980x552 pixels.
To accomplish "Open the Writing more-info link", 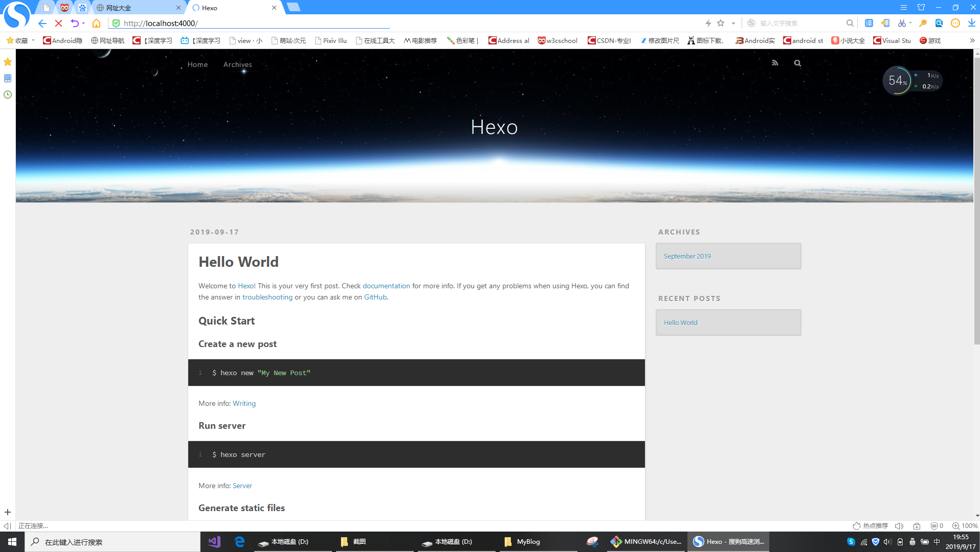I will tap(244, 403).
